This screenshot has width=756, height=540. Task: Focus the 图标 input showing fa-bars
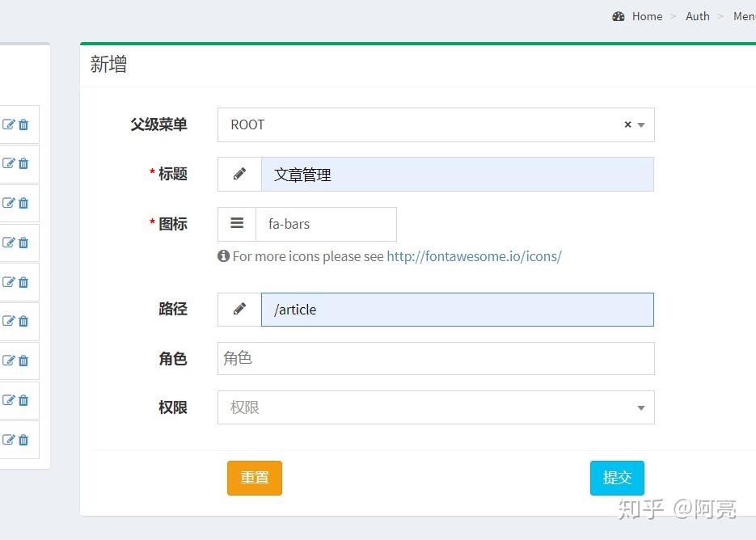coord(326,224)
